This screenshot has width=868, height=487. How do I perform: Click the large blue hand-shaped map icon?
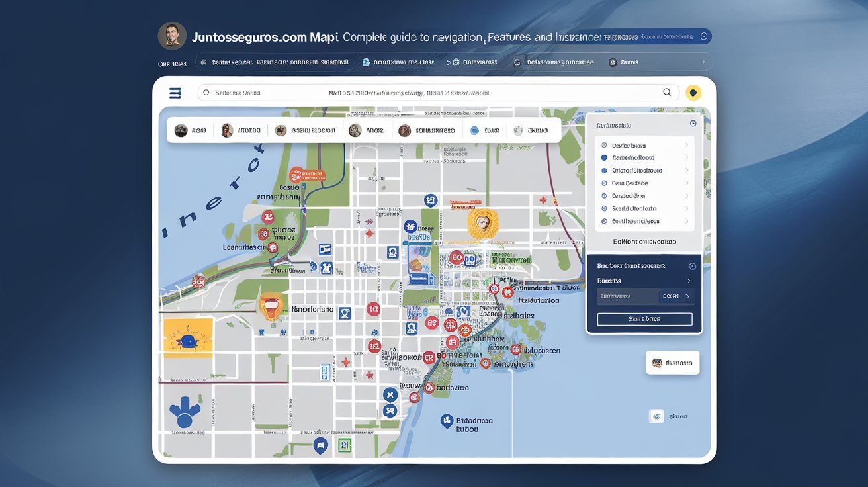pos(185,412)
